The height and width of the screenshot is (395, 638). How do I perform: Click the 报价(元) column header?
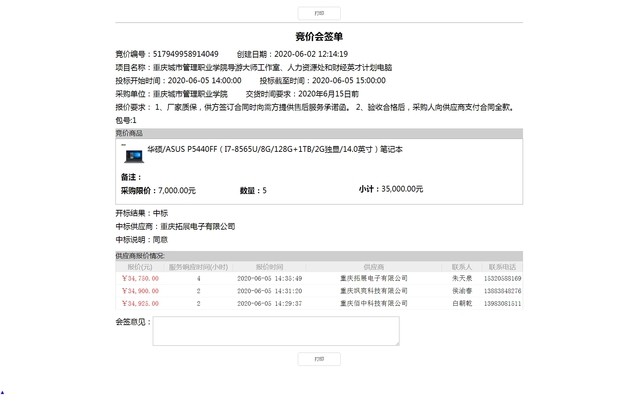coord(140,267)
